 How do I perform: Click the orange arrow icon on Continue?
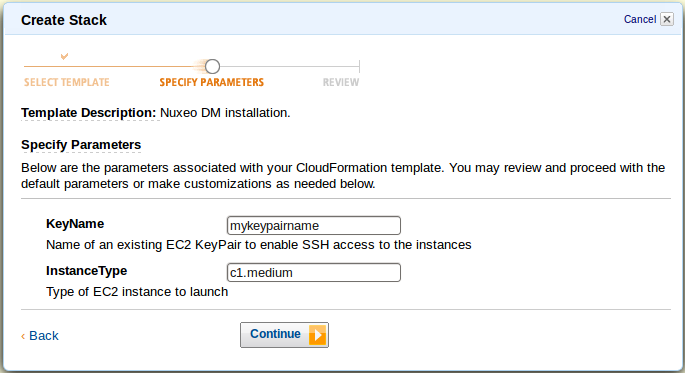[x=318, y=335]
